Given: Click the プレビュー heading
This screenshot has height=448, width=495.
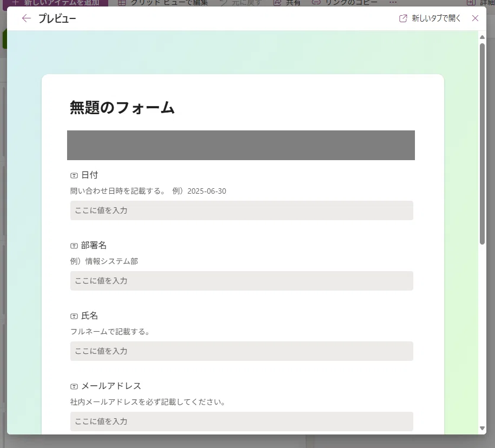Looking at the screenshot, I should click(57, 18).
